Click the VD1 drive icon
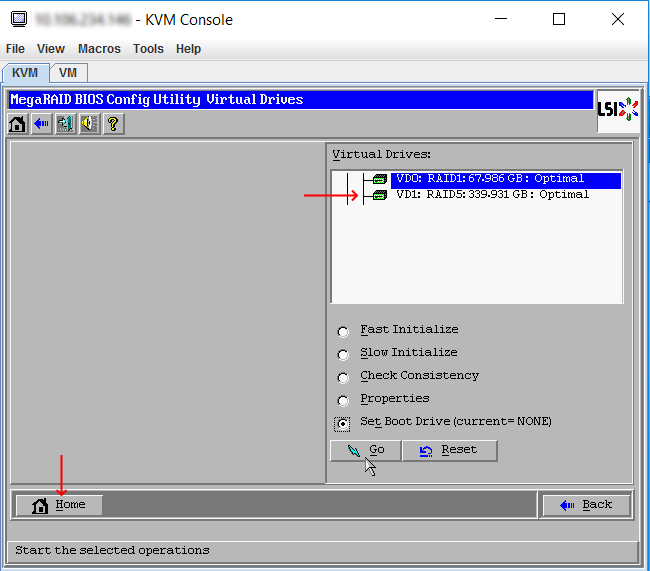The height and width of the screenshot is (571, 650). pyautogui.click(x=380, y=194)
